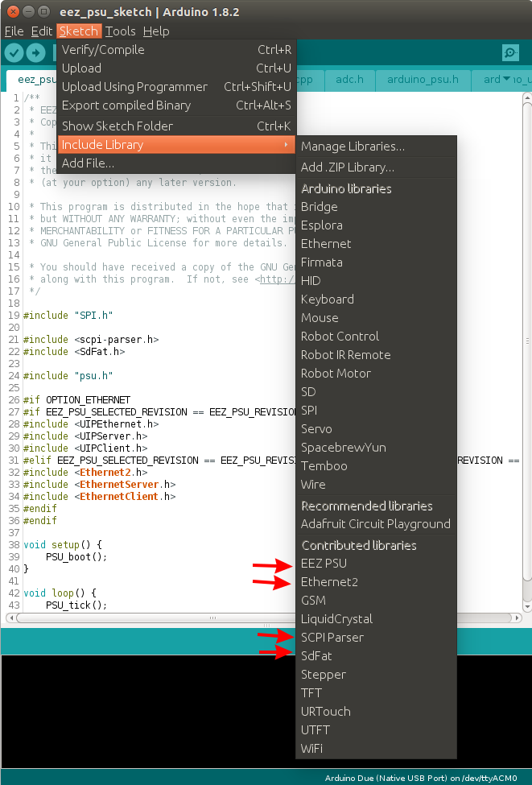Include the GSM library
532x785 pixels.
pos(377,601)
